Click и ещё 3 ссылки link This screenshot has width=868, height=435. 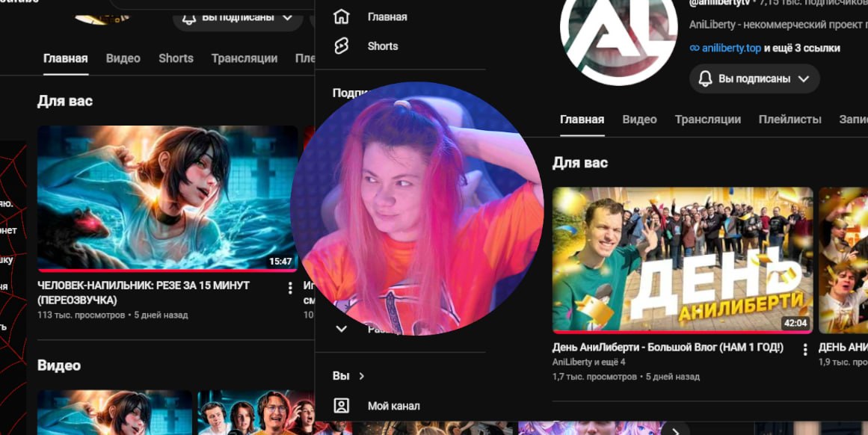point(802,48)
